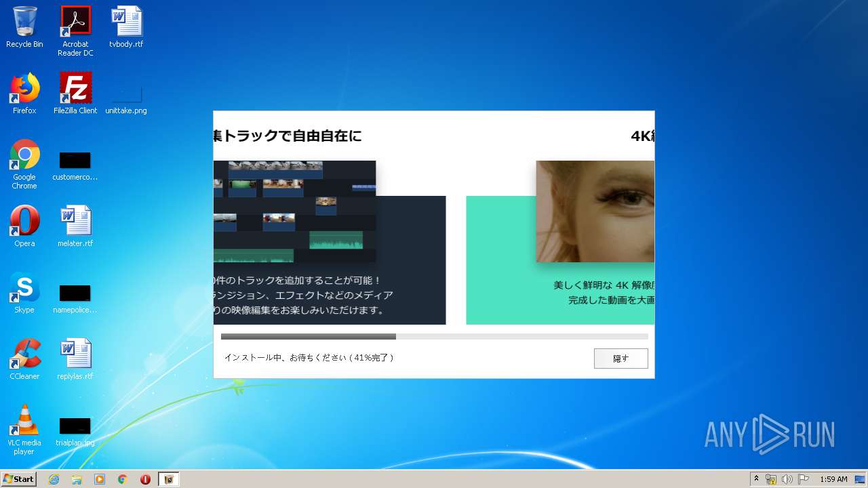Select trialplan.jpg desktop file
The height and width of the screenshot is (488, 868).
75,432
